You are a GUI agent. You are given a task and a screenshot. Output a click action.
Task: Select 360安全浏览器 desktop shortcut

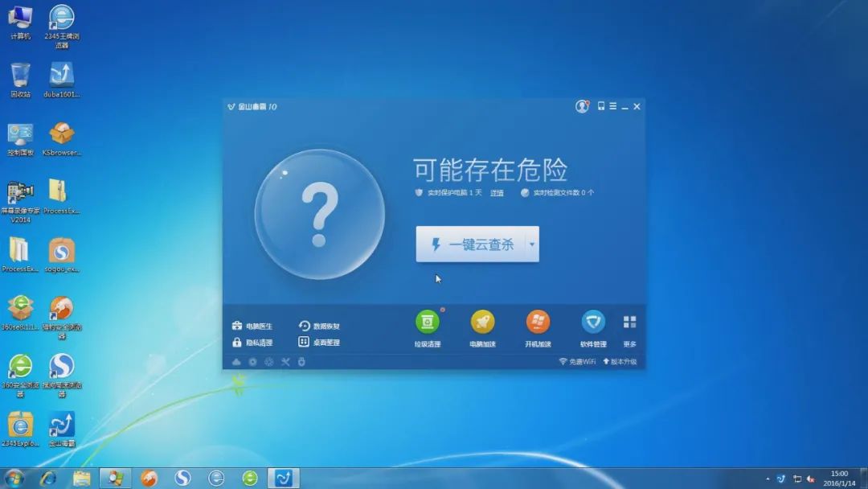(x=20, y=376)
